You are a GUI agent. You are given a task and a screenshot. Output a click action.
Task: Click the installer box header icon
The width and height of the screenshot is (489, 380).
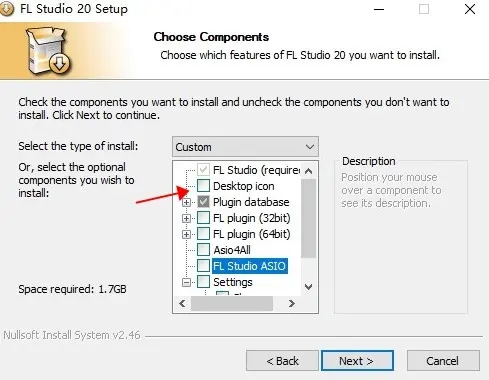[x=48, y=51]
